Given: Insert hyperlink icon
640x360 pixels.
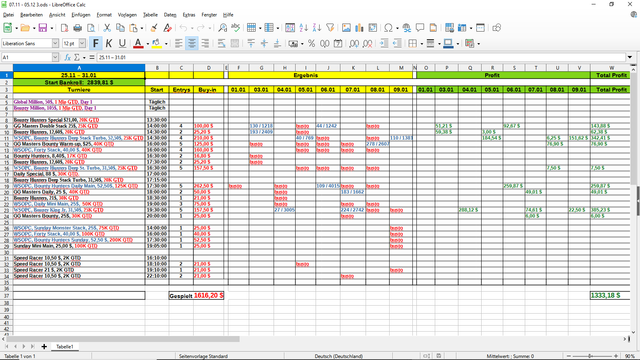Looking at the screenshot, I should (407, 28).
